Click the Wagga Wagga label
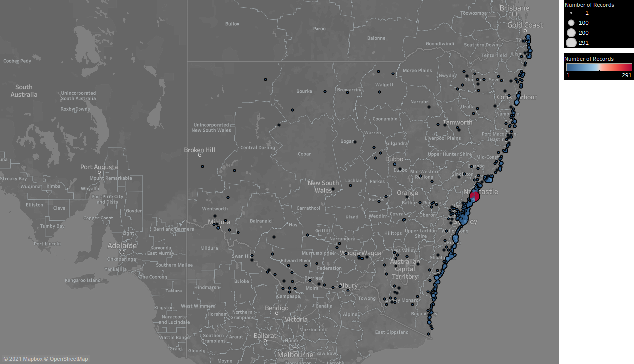The image size is (634, 364). (x=360, y=253)
